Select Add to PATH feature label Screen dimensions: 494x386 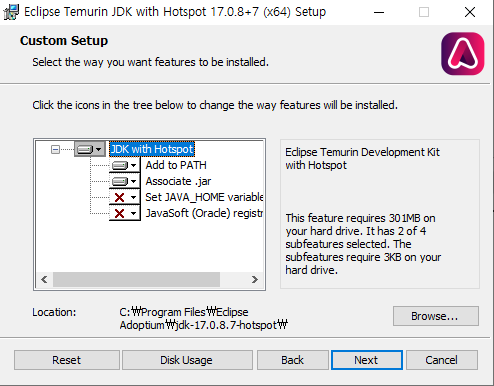pos(176,165)
